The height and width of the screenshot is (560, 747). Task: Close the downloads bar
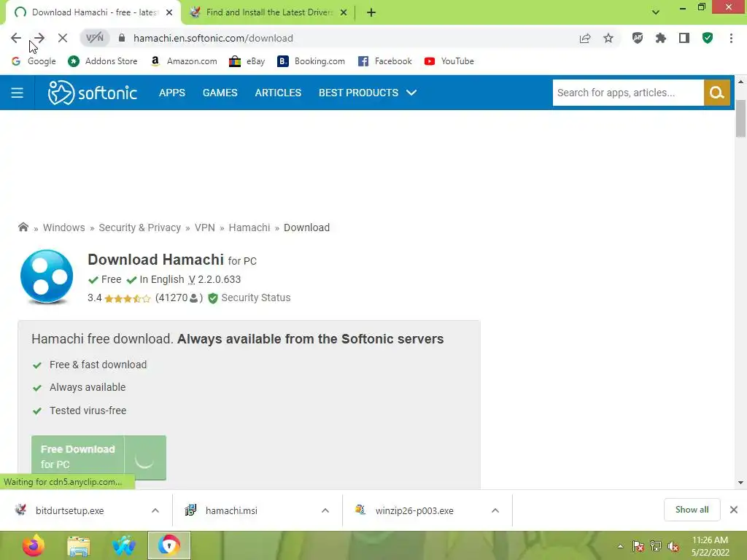pyautogui.click(x=734, y=510)
